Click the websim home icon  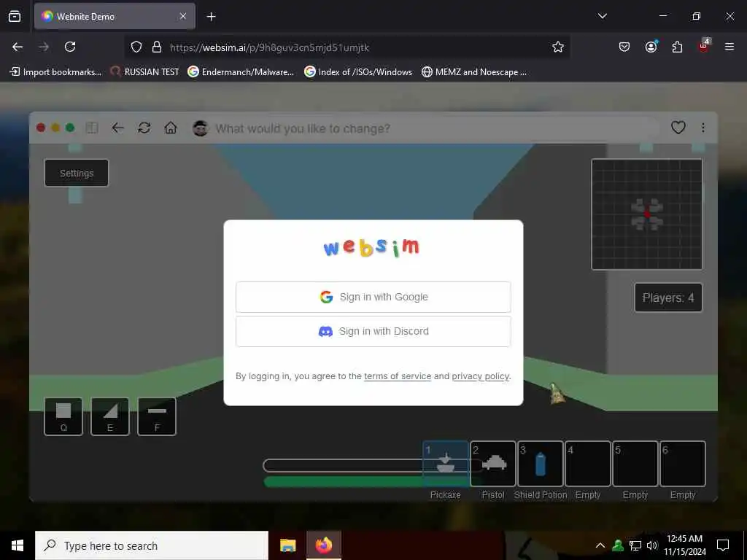(171, 128)
